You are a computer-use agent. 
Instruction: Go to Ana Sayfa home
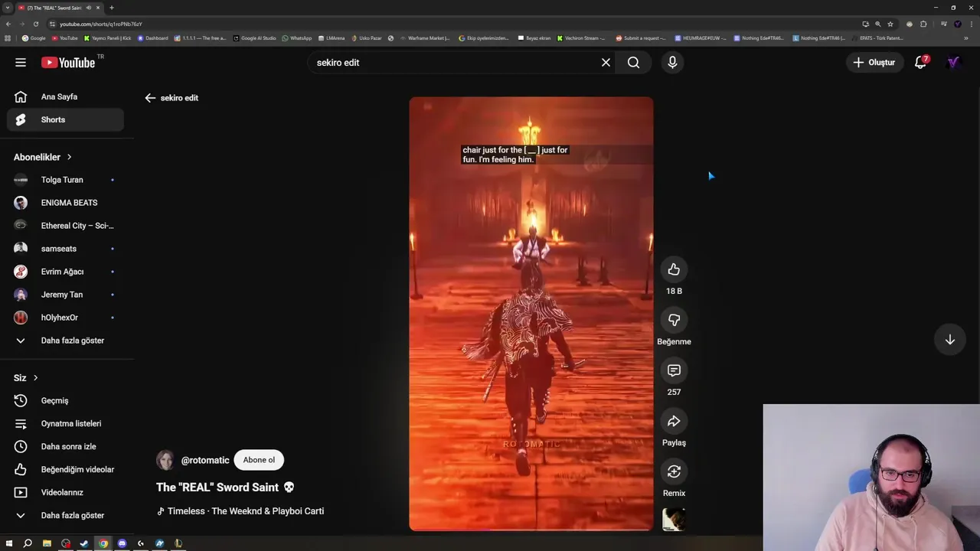click(x=66, y=97)
